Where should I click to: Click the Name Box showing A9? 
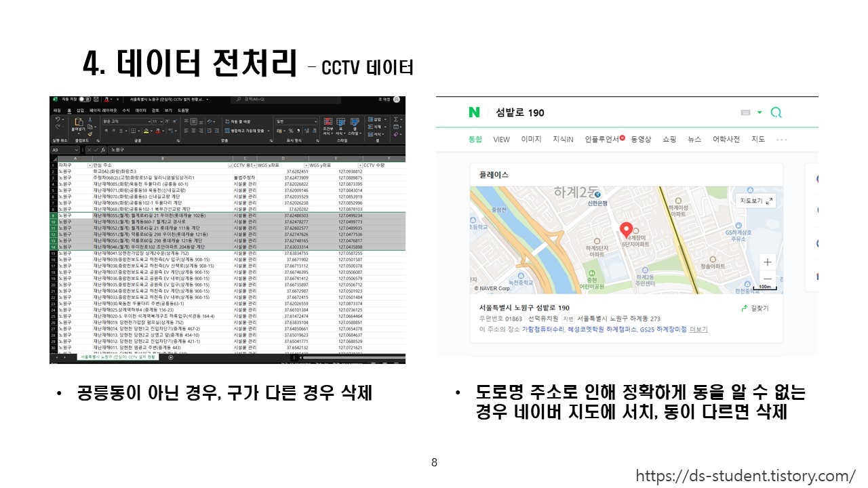click(x=65, y=150)
